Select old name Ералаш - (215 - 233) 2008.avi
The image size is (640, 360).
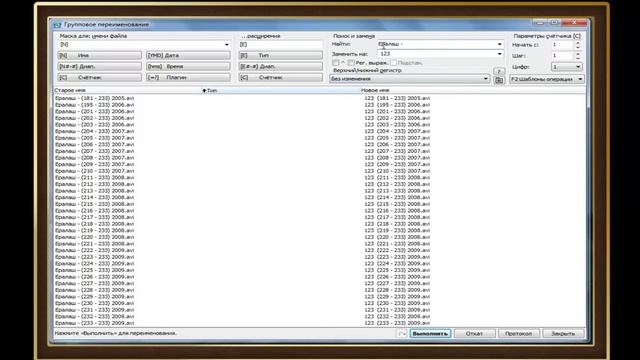(95, 204)
